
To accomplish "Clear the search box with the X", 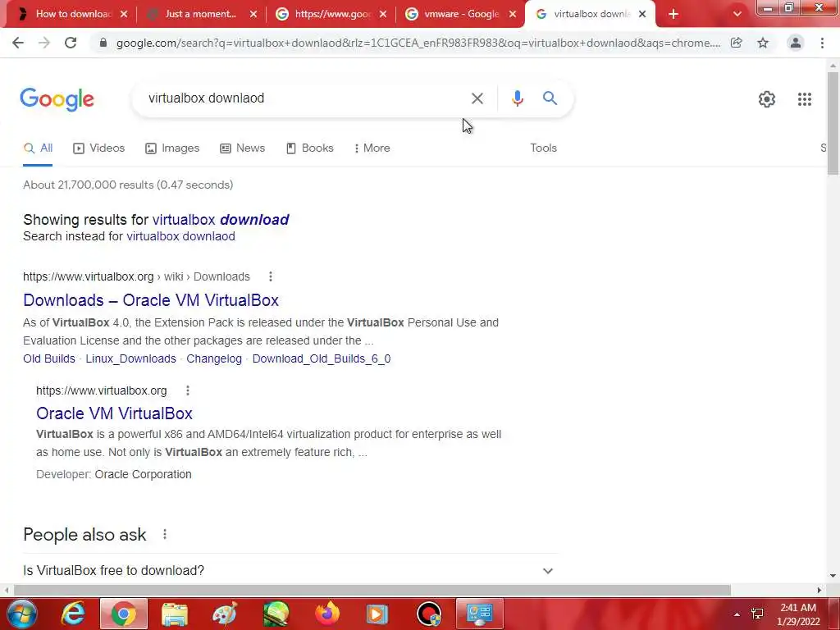I will click(477, 98).
